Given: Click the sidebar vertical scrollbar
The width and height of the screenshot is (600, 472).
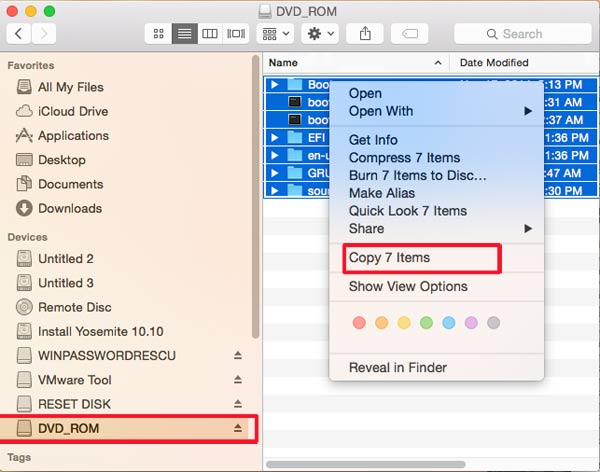Looking at the screenshot, I should click(x=256, y=197).
